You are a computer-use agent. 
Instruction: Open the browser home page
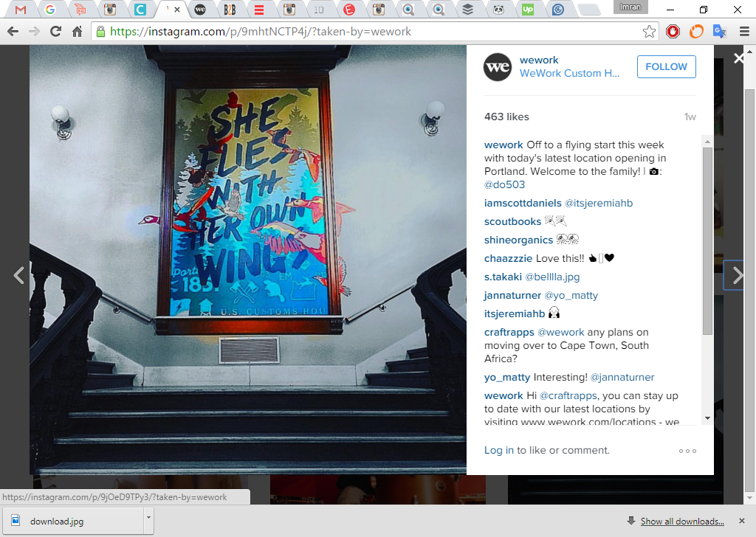click(77, 32)
